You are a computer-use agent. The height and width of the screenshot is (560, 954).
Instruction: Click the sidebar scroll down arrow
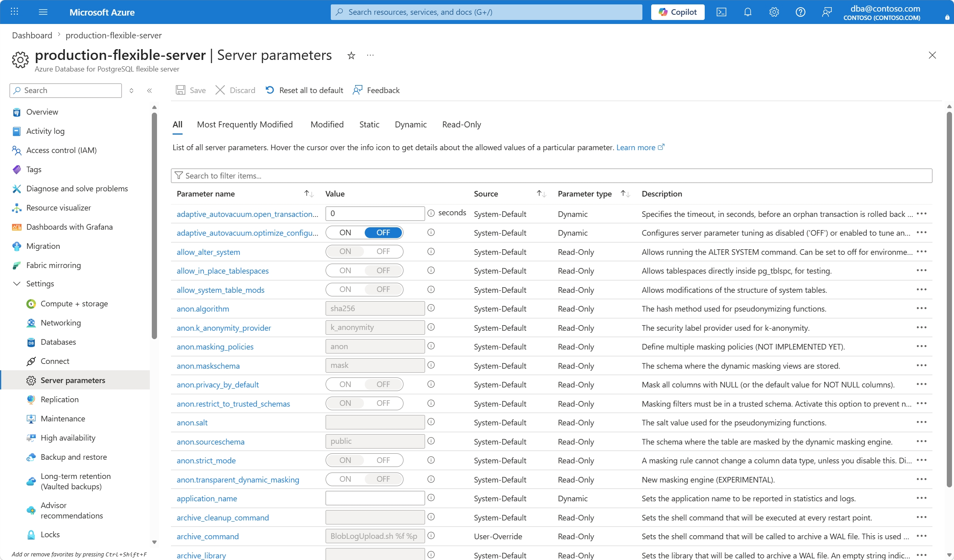click(154, 542)
